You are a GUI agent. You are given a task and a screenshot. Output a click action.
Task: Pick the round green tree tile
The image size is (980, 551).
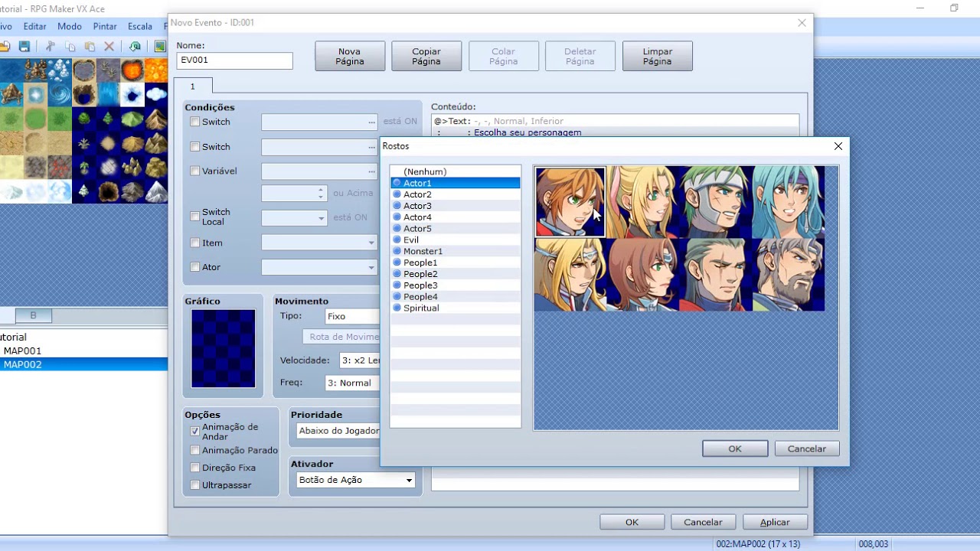[x=84, y=119]
